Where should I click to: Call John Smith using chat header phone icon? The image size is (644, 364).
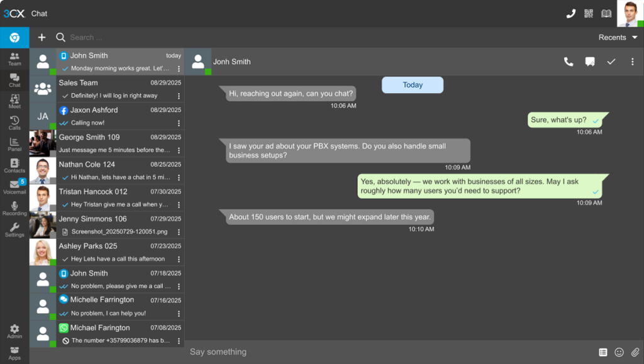(569, 62)
